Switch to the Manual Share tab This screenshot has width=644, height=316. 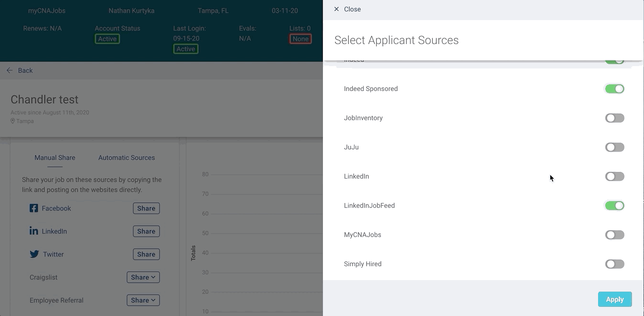[x=55, y=158]
